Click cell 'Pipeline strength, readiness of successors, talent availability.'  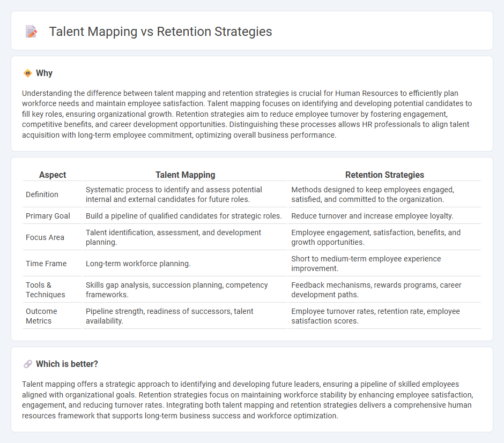(185, 316)
